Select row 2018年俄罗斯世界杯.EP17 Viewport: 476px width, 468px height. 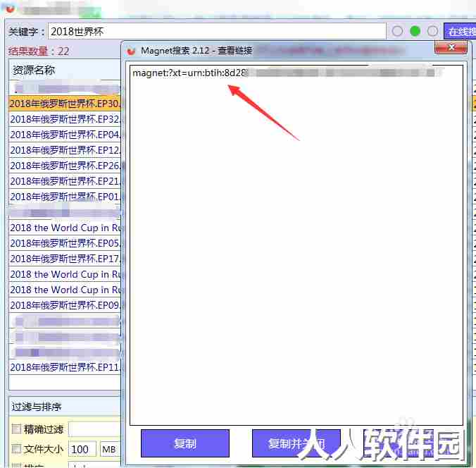click(65, 259)
